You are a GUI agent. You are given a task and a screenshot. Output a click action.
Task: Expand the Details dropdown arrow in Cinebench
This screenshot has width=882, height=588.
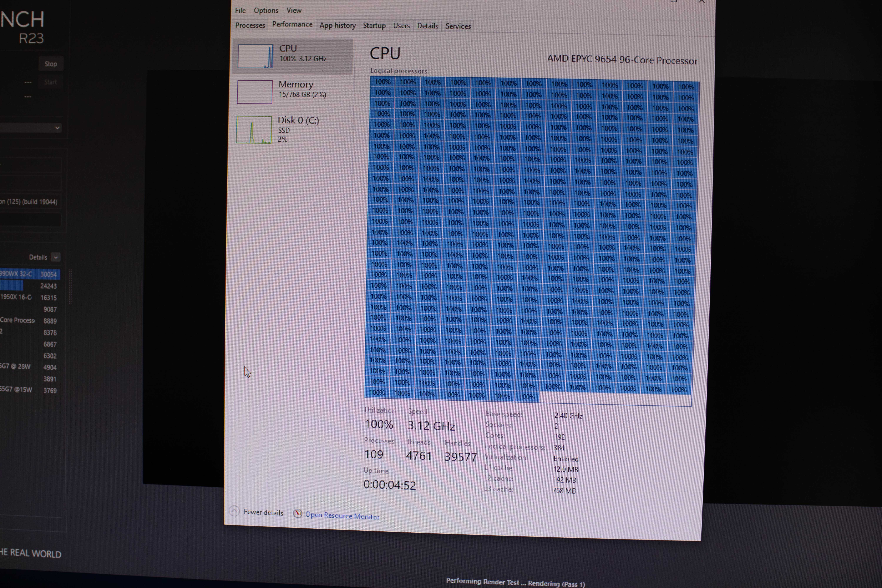pyautogui.click(x=56, y=257)
